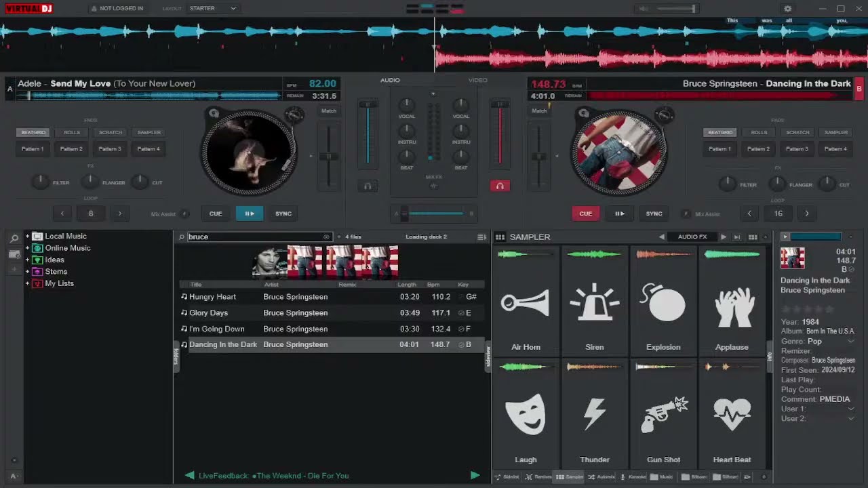Expand the Local Music tree node
The height and width of the screenshot is (488, 868).
click(x=28, y=236)
